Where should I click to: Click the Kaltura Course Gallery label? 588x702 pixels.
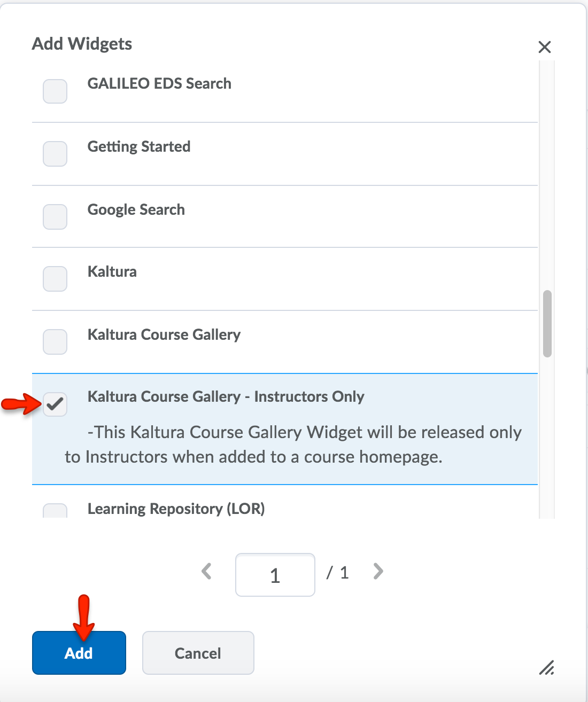164,335
